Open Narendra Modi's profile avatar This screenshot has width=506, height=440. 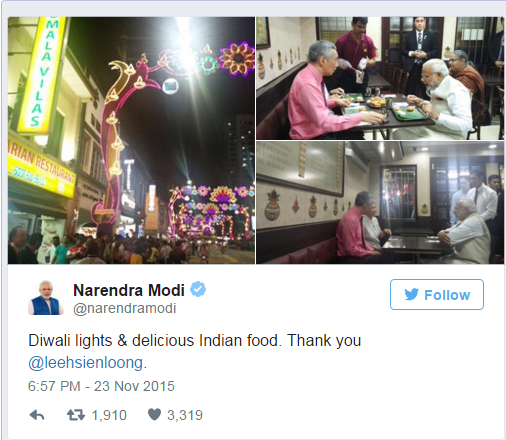(x=46, y=298)
